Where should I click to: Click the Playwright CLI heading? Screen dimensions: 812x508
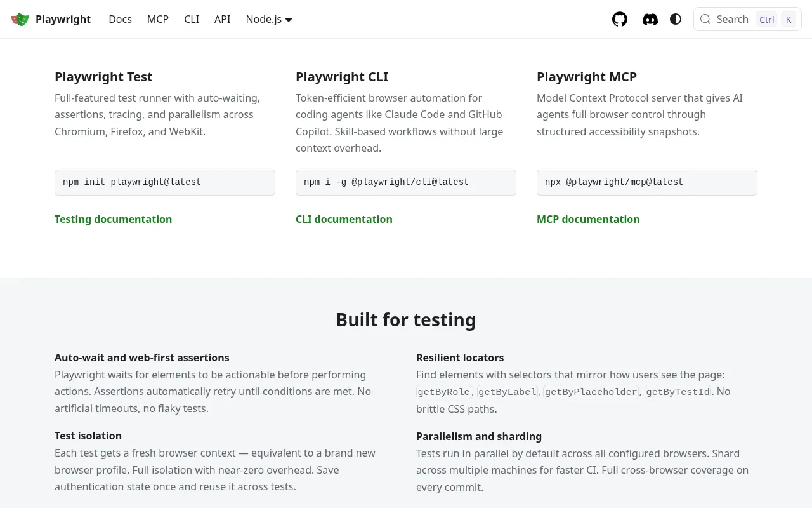click(x=342, y=77)
